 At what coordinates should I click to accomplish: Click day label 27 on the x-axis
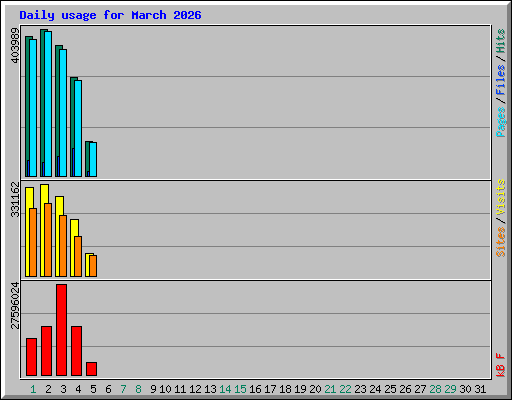pos(420,389)
